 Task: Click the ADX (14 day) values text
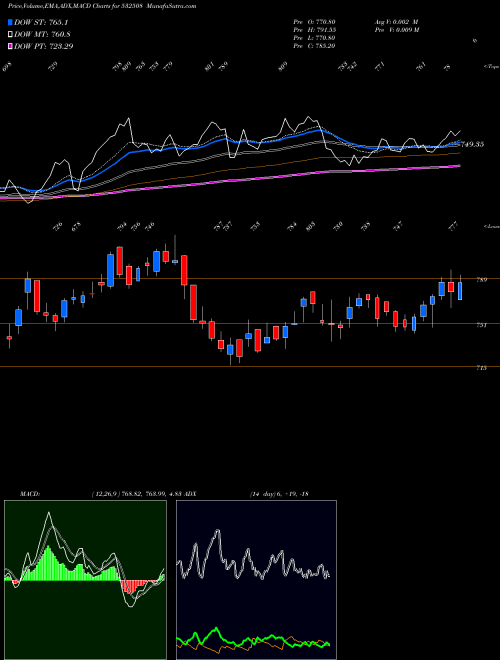click(x=279, y=494)
